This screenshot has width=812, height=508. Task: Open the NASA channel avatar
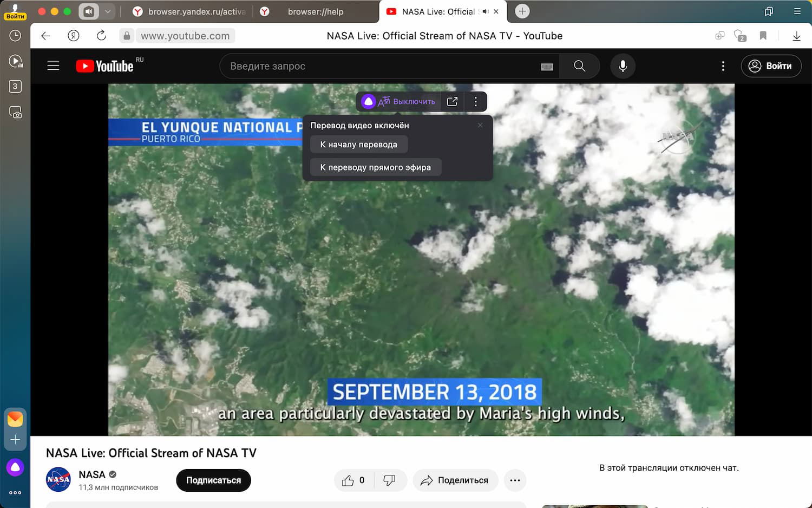58,480
